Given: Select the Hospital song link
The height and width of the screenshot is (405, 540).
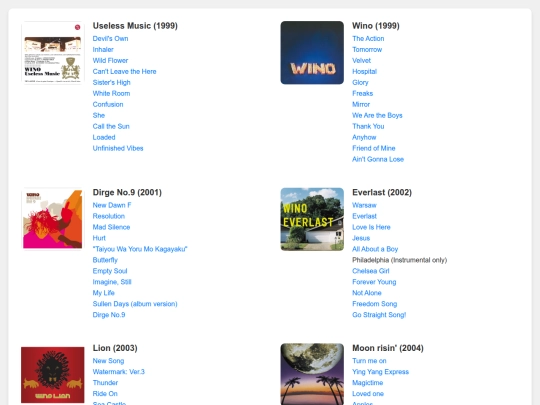Looking at the screenshot, I should [364, 72].
